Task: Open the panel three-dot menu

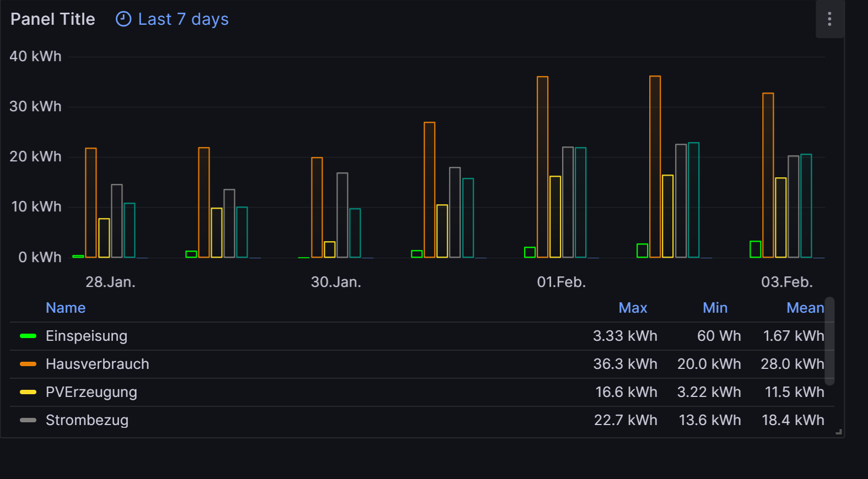Action: tap(829, 19)
